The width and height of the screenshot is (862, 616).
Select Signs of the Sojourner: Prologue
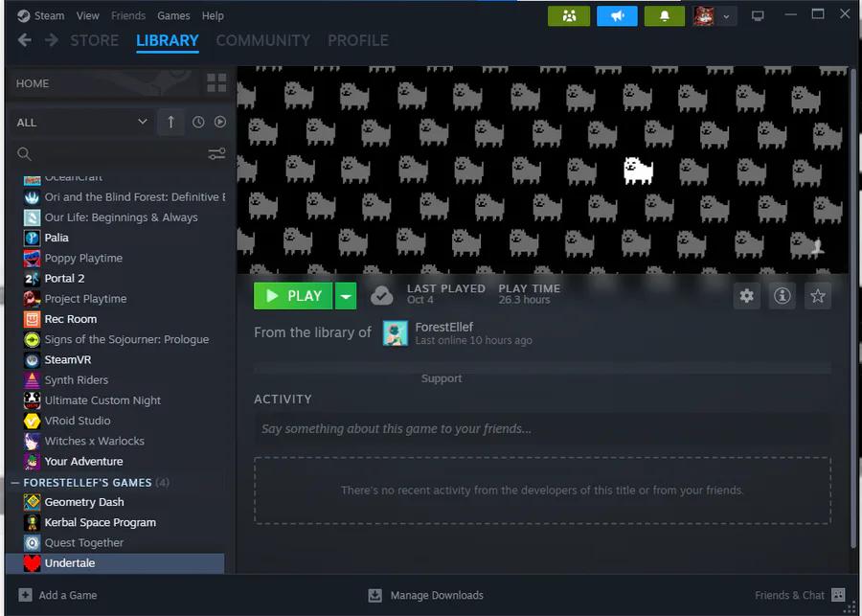coord(118,339)
